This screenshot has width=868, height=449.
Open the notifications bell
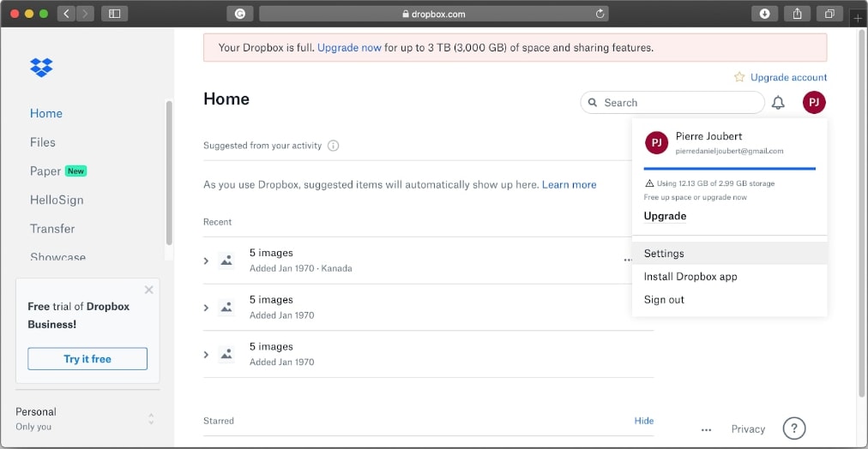778,103
